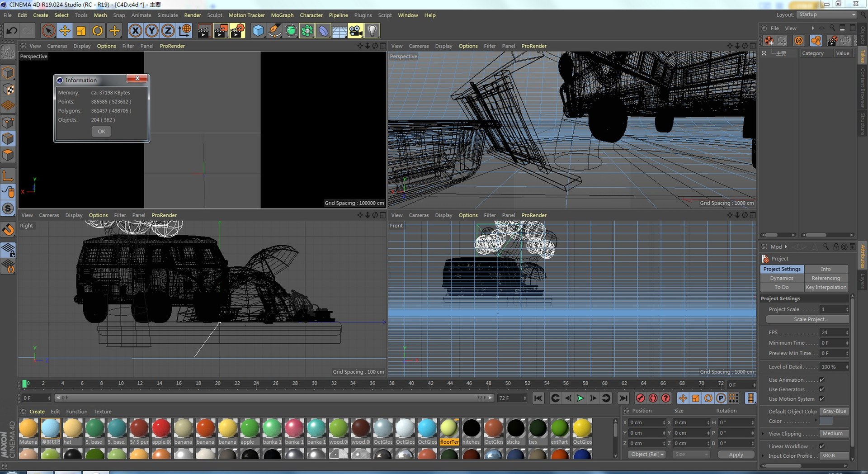The width and height of the screenshot is (868, 474).
Task: Click the Undo arrow icon
Action: tap(12, 31)
